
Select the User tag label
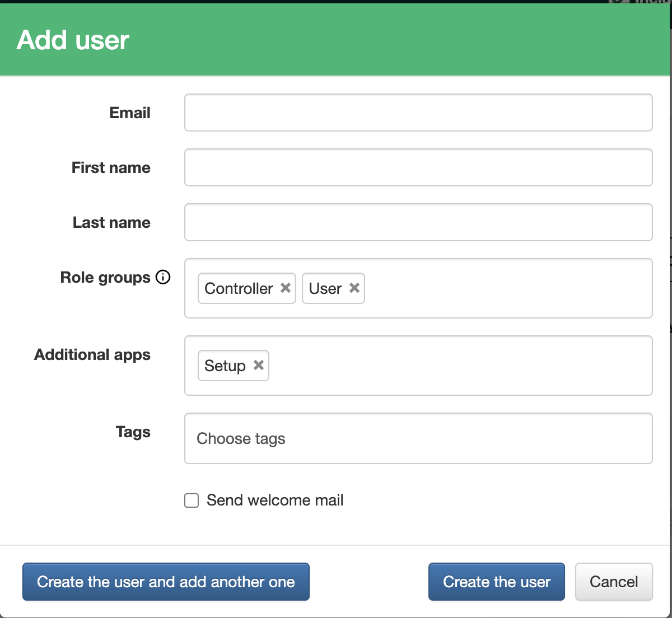point(325,288)
